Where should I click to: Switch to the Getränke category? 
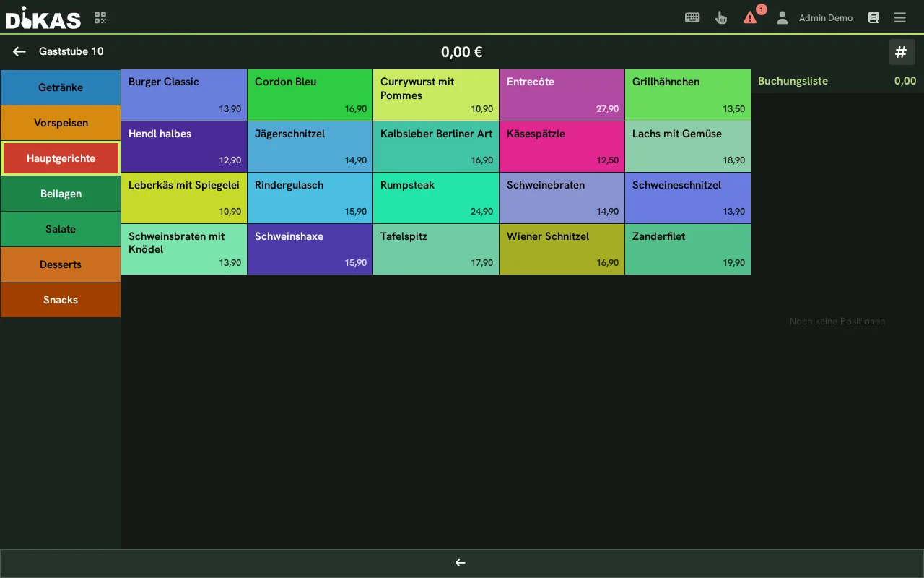[61, 87]
